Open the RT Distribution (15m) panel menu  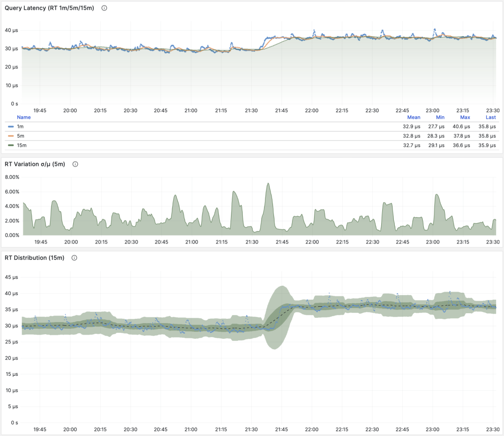(x=34, y=258)
